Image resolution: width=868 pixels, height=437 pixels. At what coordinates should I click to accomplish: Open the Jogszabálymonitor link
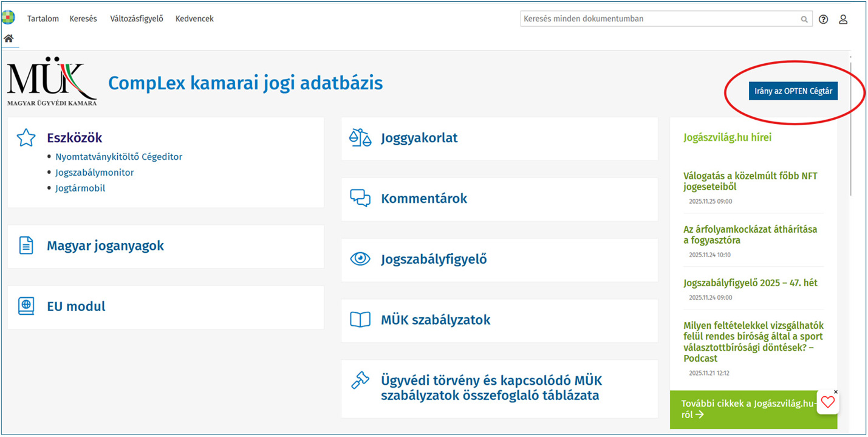(x=95, y=173)
